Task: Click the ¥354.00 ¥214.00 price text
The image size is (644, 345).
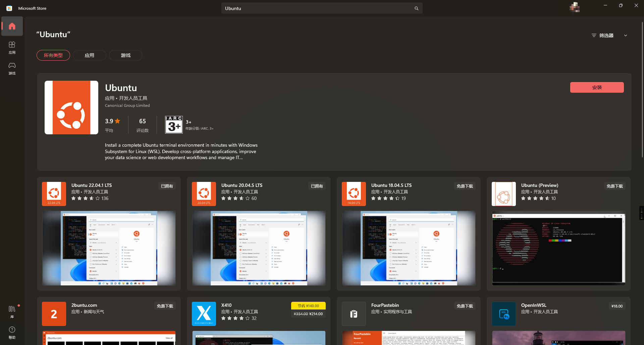Action: 308,314
